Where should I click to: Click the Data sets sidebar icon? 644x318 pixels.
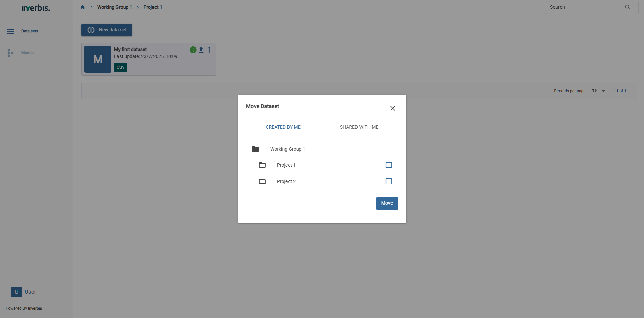click(10, 31)
